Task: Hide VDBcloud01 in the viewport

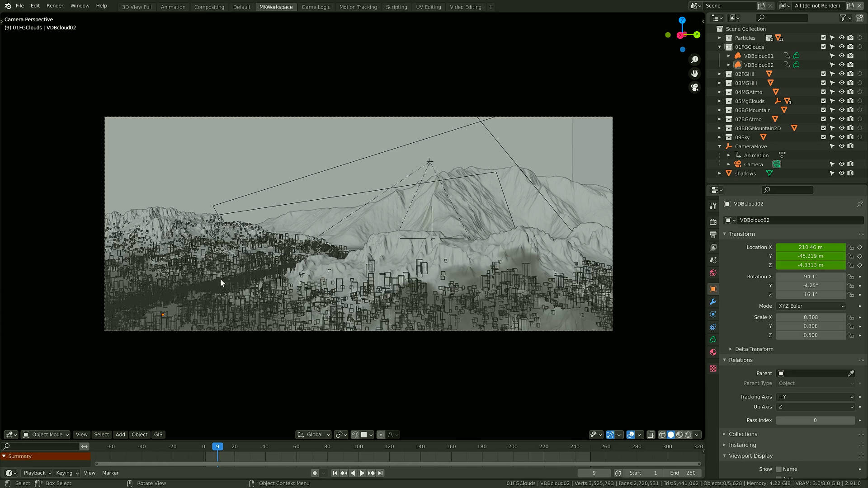Action: pos(841,56)
